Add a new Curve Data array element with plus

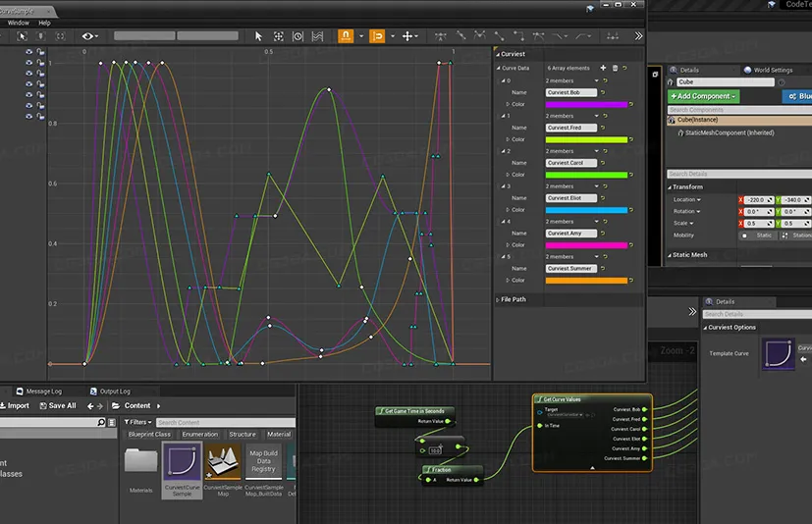603,68
